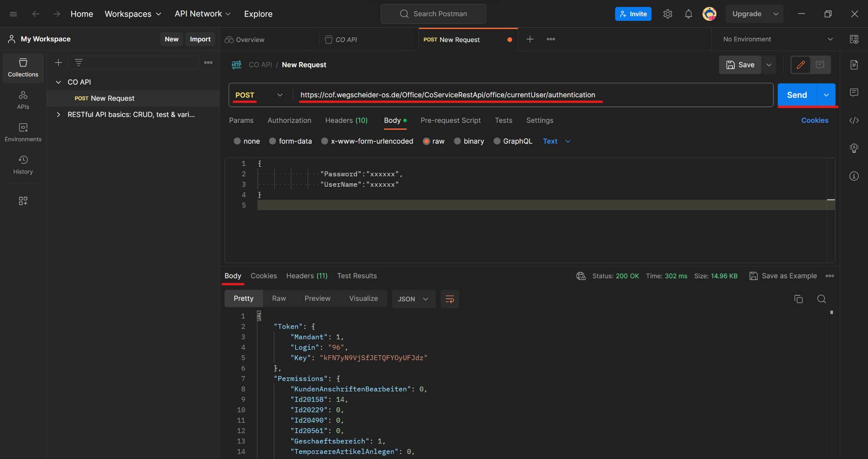Viewport: 868px width, 459px height.
Task: Open tab options three dots
Action: (x=551, y=39)
